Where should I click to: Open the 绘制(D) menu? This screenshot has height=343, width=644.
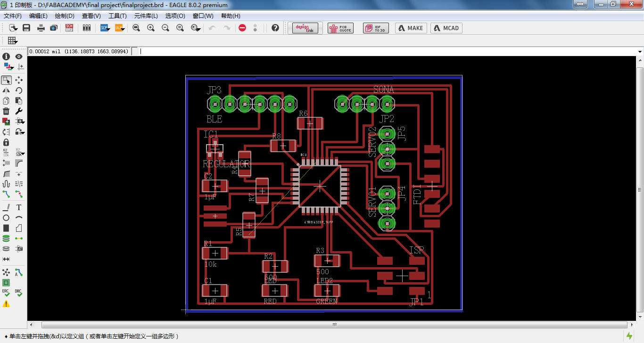[x=65, y=16]
